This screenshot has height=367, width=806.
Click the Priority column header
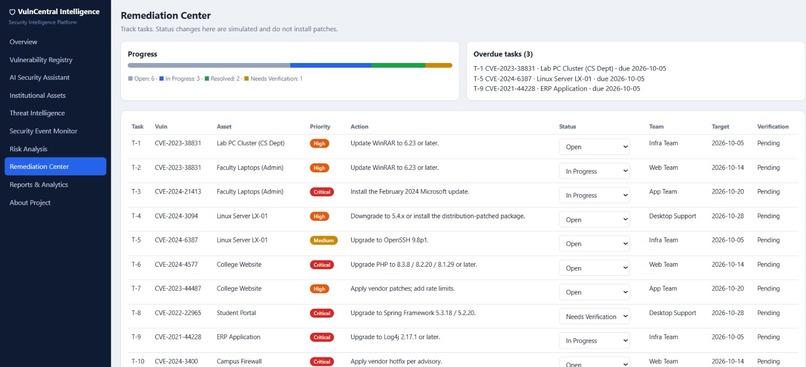click(320, 126)
